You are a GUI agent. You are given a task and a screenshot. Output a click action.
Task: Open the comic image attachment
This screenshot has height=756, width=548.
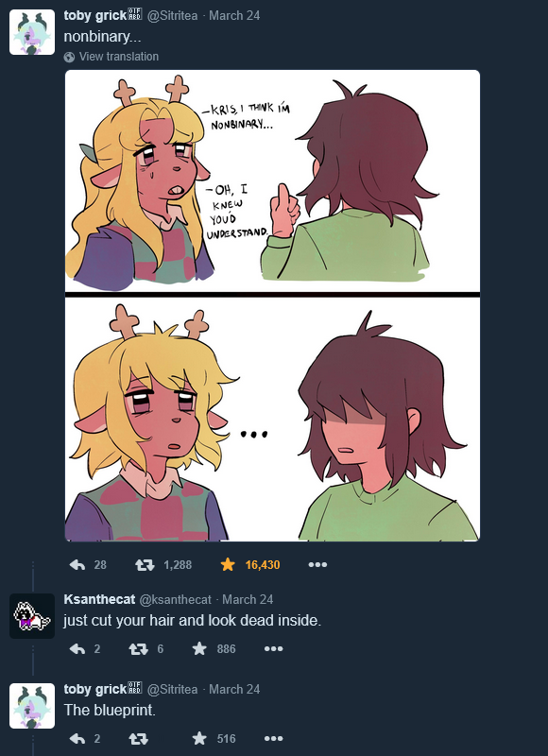pyautogui.click(x=272, y=305)
